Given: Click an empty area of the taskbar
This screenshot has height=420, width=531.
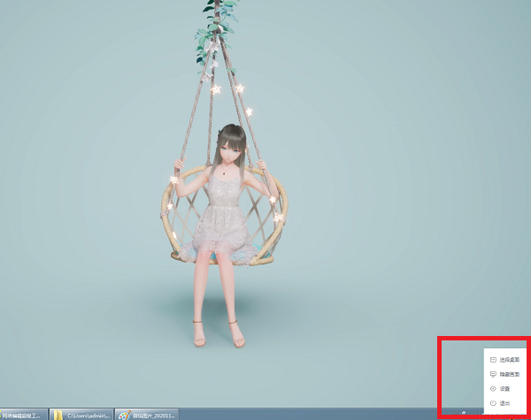Looking at the screenshot, I should [310, 413].
